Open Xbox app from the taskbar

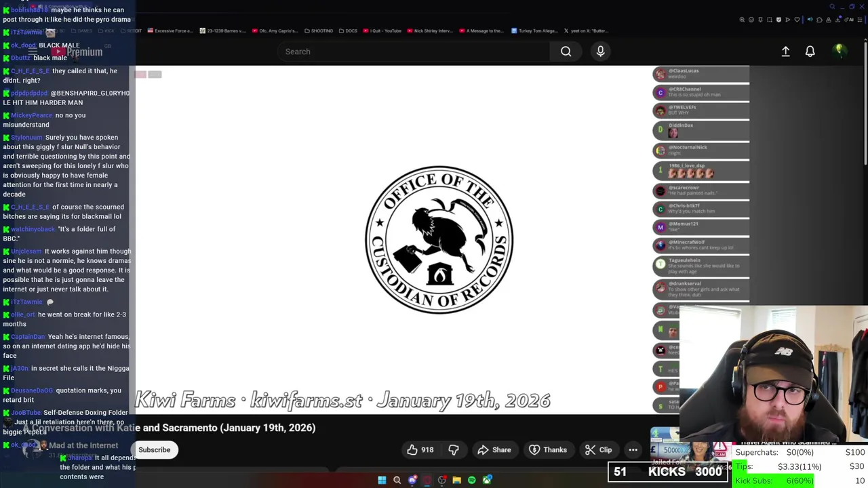click(487, 480)
